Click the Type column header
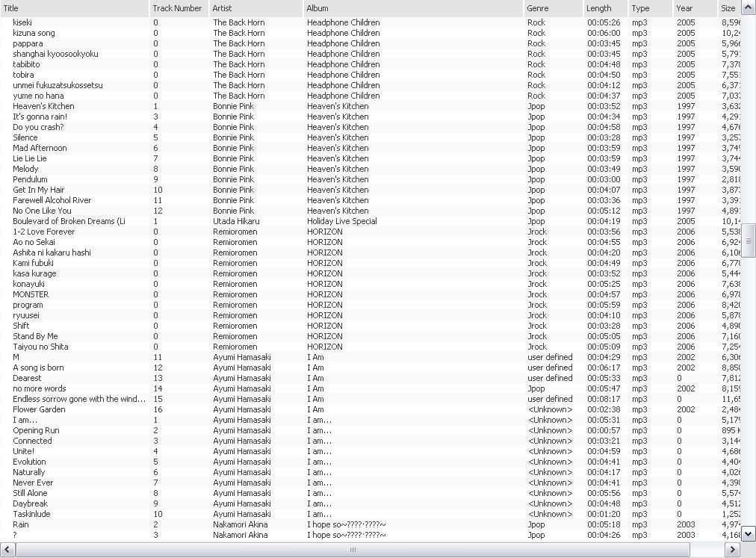The width and height of the screenshot is (756, 558). (650, 8)
